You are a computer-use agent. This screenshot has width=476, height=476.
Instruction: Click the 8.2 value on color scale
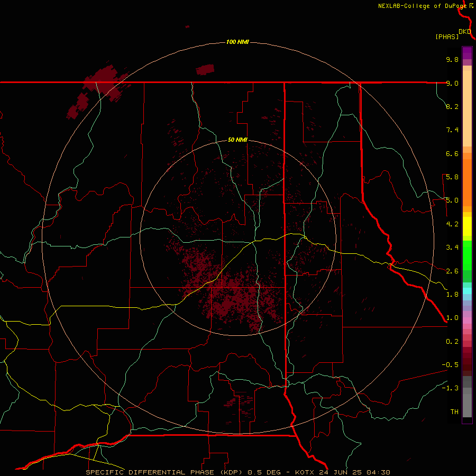coord(452,106)
